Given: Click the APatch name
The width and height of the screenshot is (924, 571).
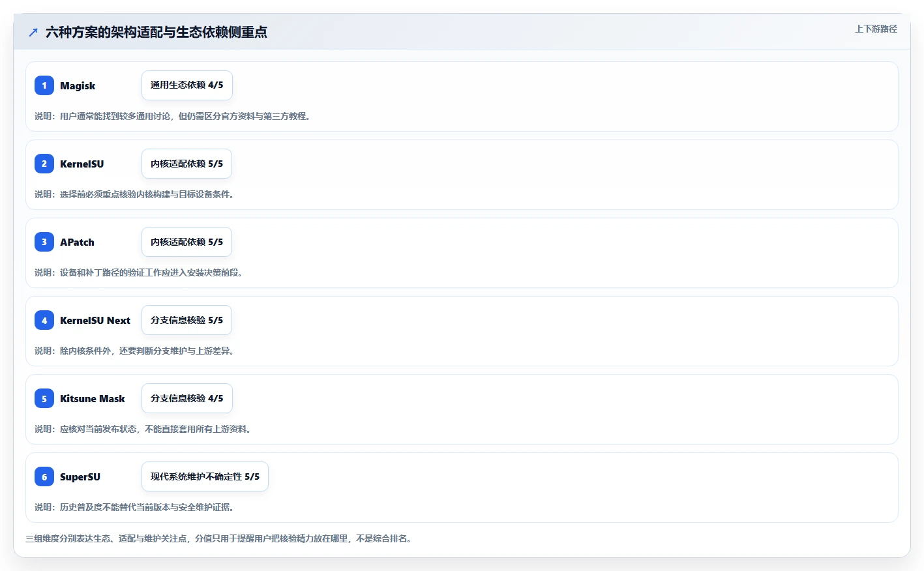Looking at the screenshot, I should (77, 242).
